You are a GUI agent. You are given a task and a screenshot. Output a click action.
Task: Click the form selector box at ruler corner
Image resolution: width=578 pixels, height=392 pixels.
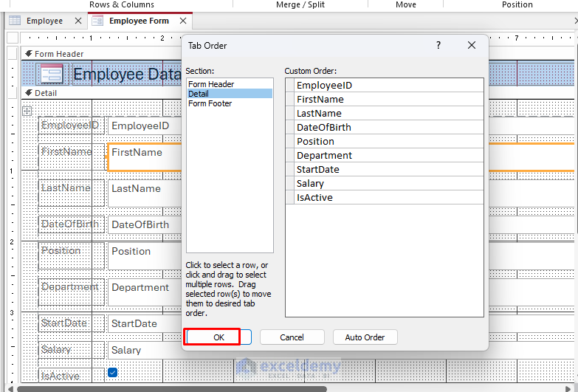[13, 38]
